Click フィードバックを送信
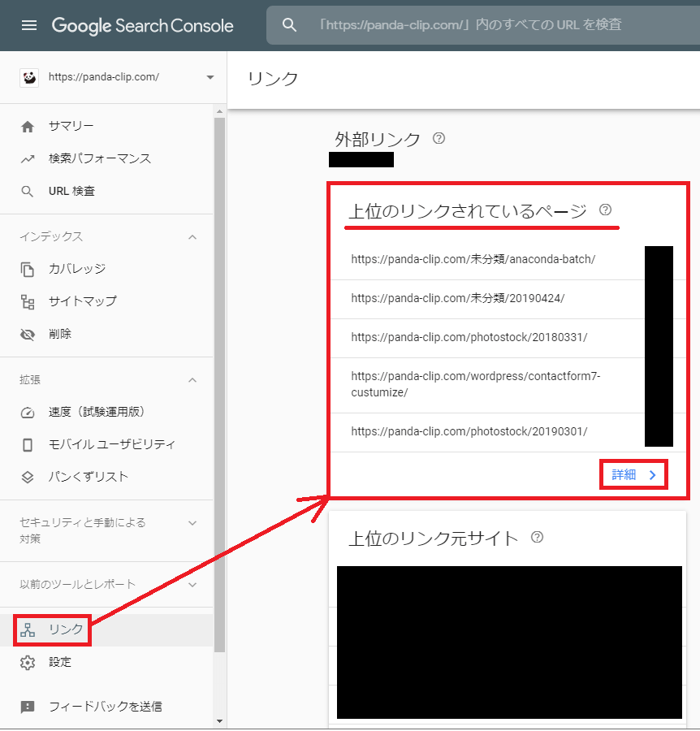 coord(106,707)
